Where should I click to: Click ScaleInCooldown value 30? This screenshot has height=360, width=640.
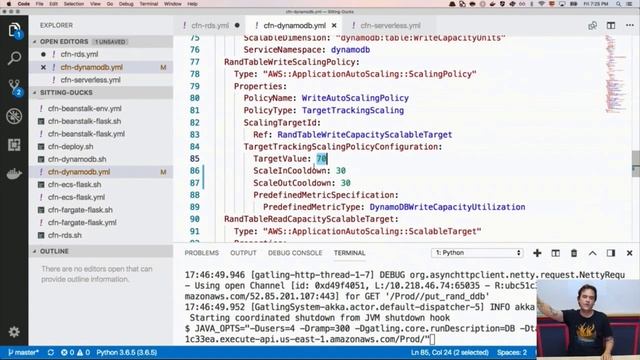click(x=341, y=171)
